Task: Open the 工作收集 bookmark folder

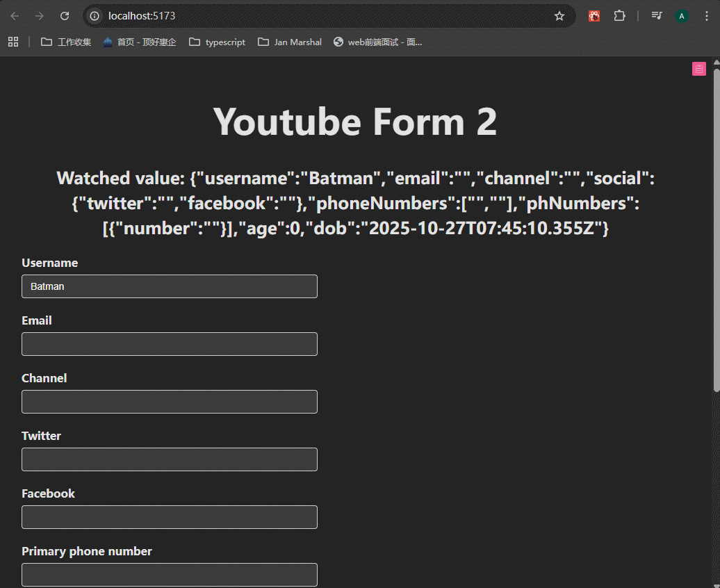Action: (66, 42)
